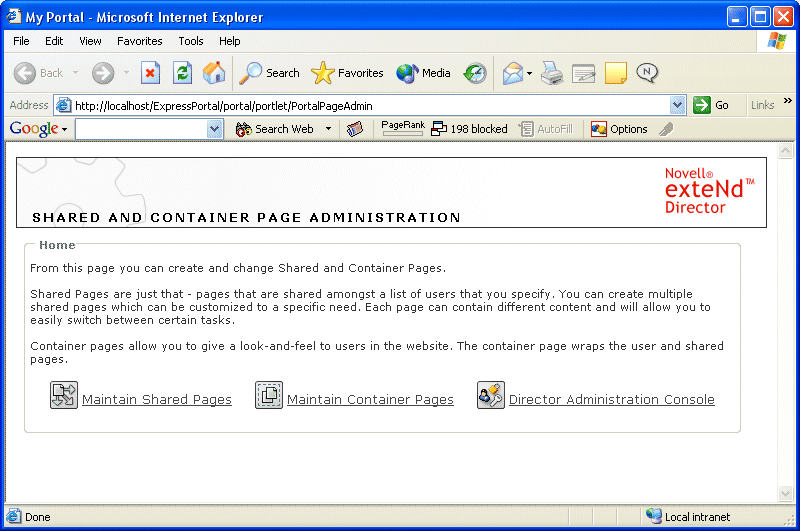Click the Maintain Shared Pages icon
This screenshot has height=531, width=800.
[x=64, y=395]
